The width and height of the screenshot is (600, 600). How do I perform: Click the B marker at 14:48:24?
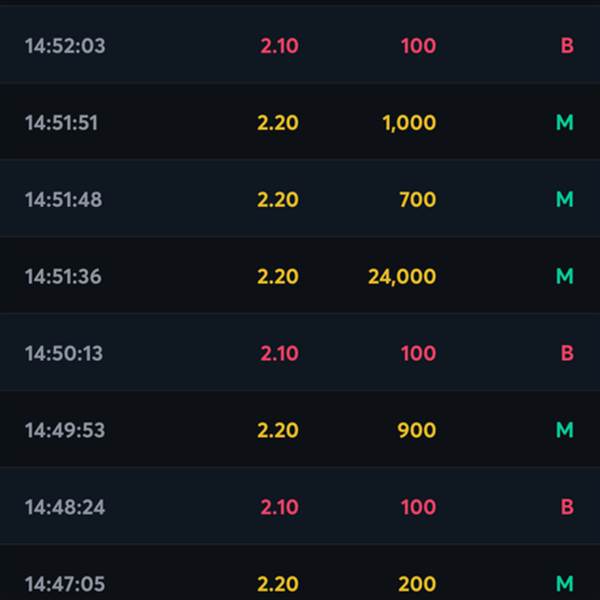pos(567,507)
